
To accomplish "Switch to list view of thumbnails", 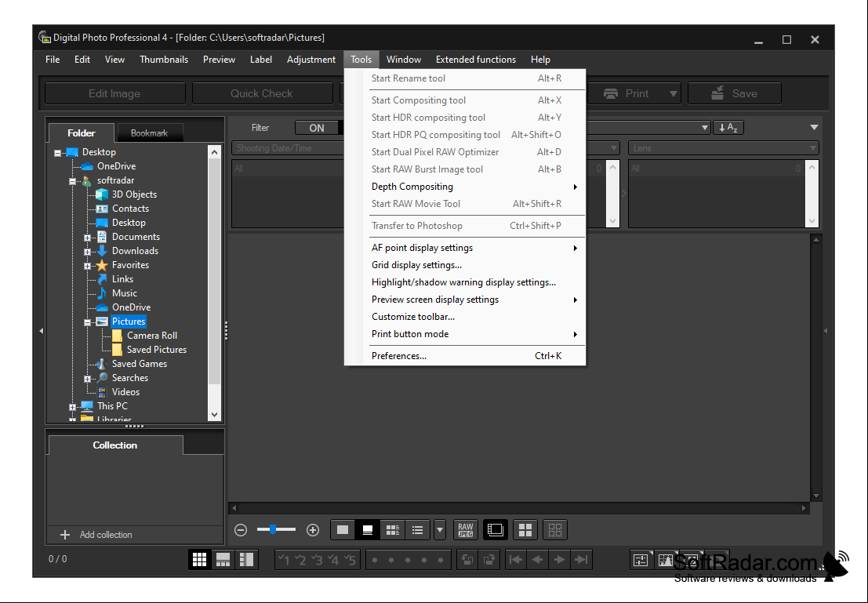I will click(x=417, y=530).
